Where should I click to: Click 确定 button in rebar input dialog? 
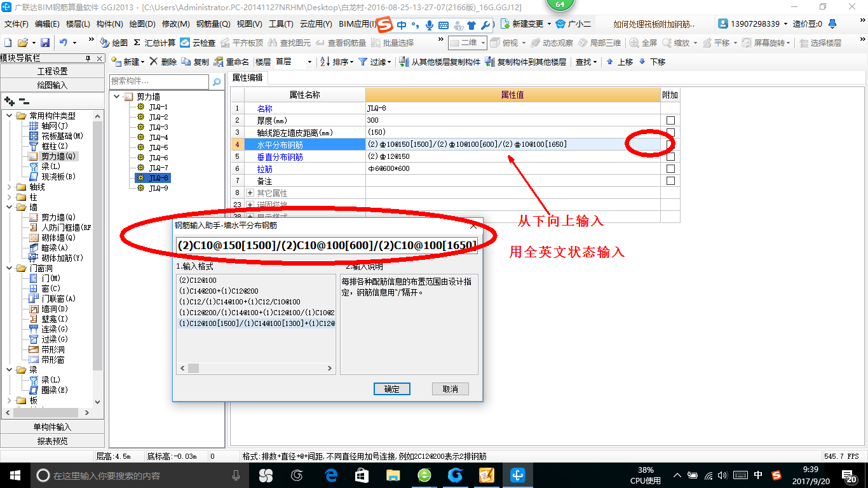click(392, 389)
